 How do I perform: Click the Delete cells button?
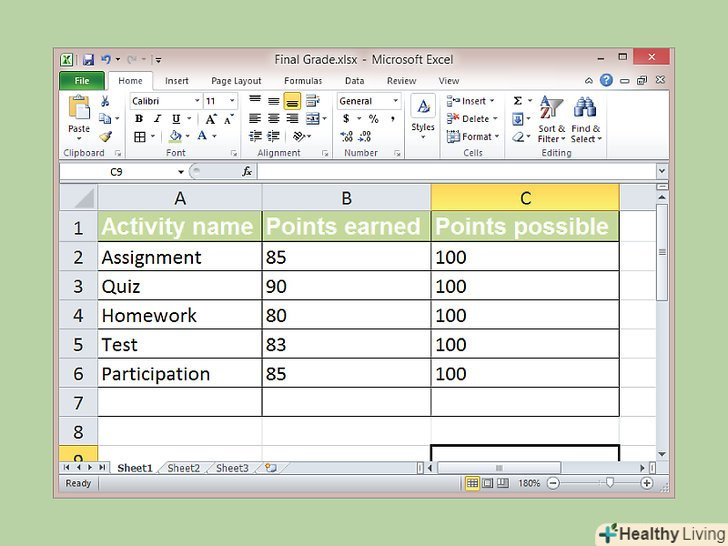[x=473, y=119]
